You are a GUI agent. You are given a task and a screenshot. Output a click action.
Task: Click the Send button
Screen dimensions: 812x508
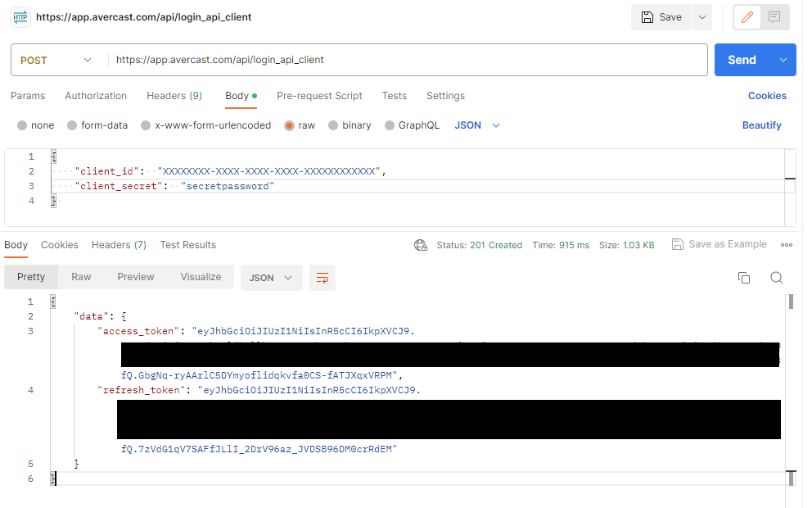click(742, 60)
